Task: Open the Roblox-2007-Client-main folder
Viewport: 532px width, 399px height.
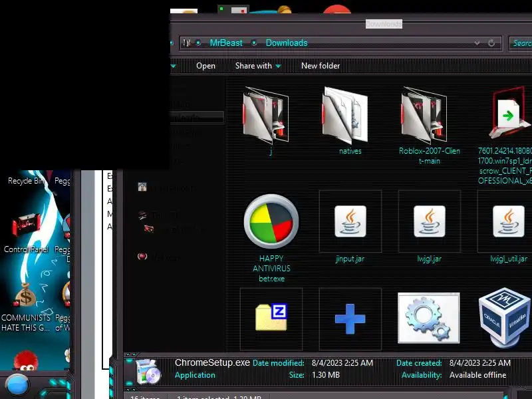Action: point(424,115)
